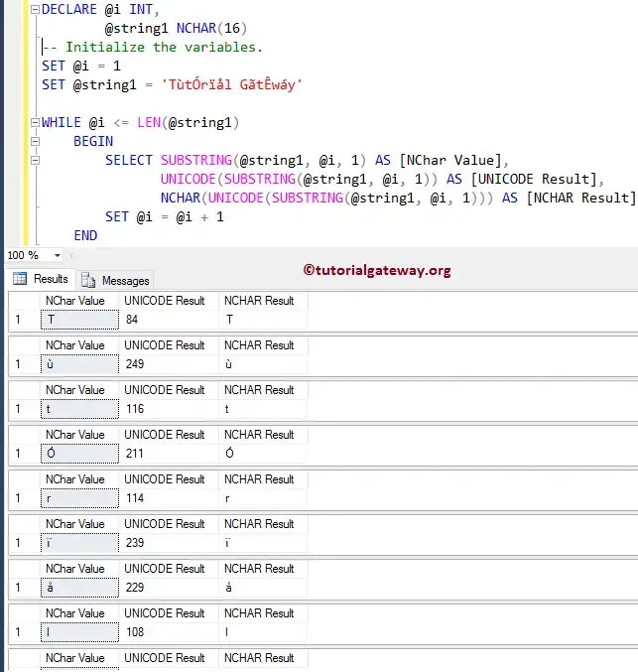Select the NChar Value cell containing ù
Image resolution: width=638 pixels, height=672 pixels.
pos(79,364)
